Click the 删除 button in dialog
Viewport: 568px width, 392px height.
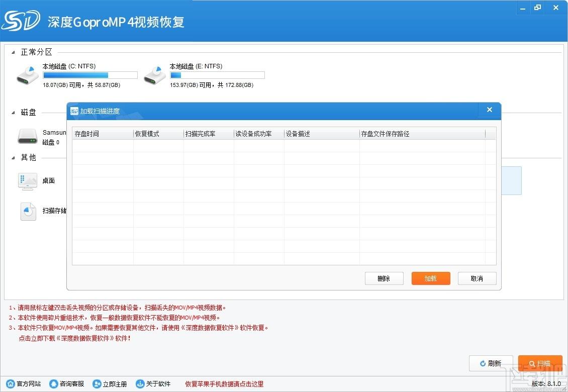tap(384, 278)
